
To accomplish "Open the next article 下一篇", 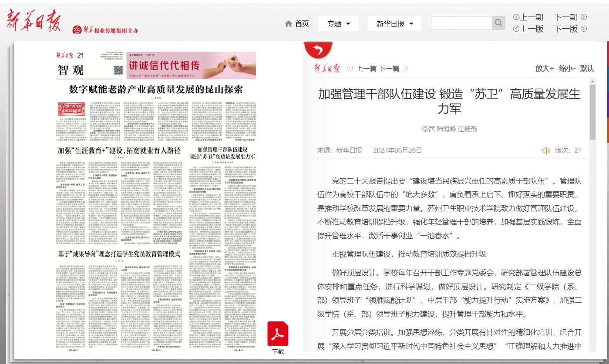I will click(x=389, y=69).
